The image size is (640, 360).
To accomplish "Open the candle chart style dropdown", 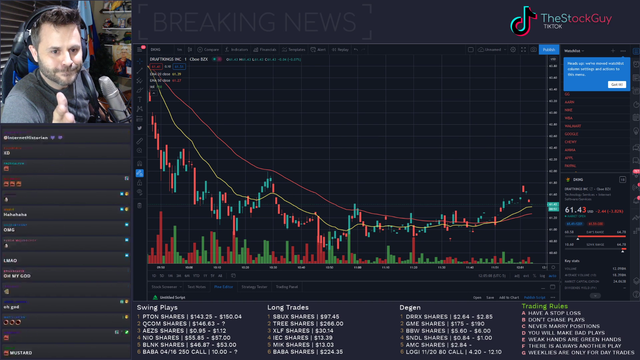I will pos(190,49).
